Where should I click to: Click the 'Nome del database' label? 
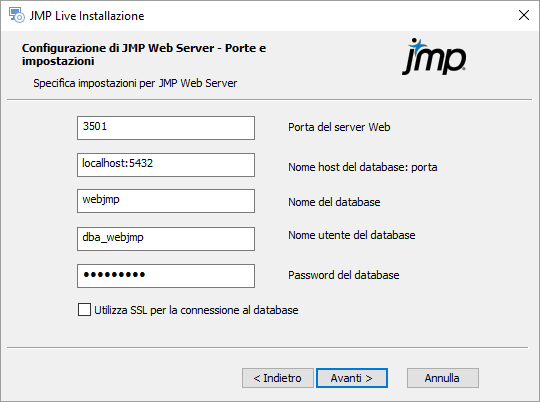click(x=334, y=202)
